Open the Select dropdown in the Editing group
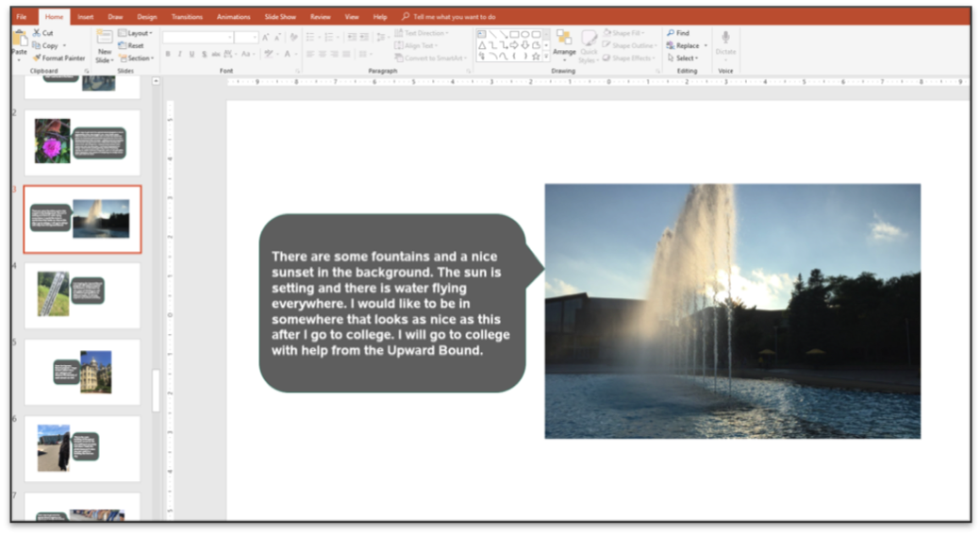Screen dimensions: 980x534 [683, 58]
